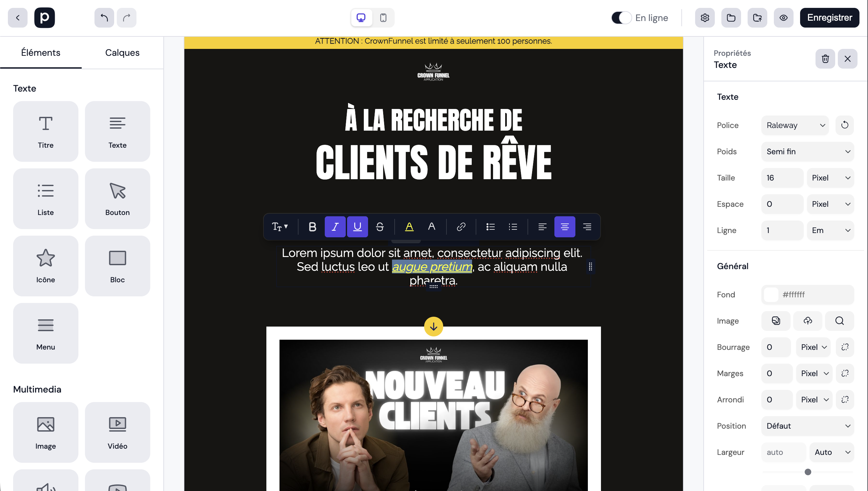Toggle underline formatting off
The image size is (868, 491).
point(357,226)
